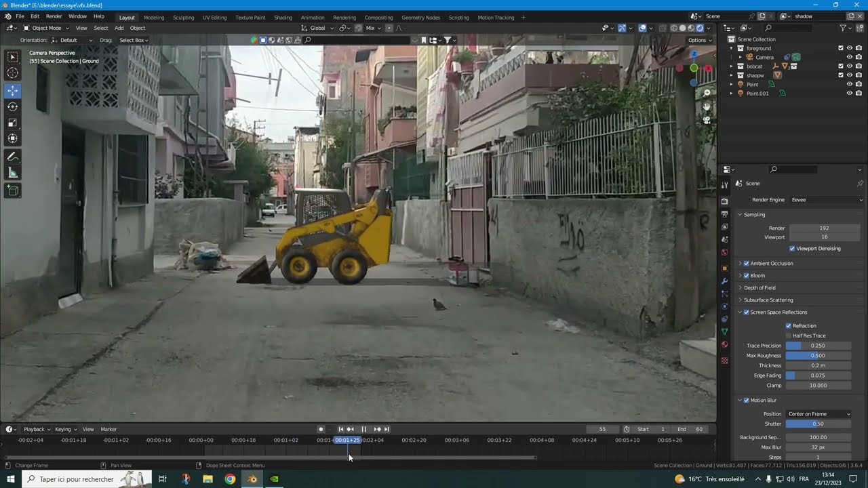Enable Half Res Trace checkbox
This screenshot has height=488, width=868.
789,336
